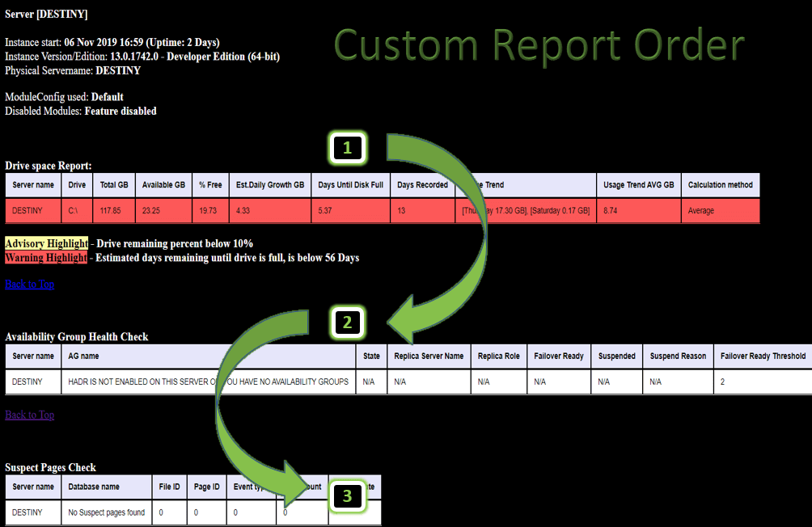The height and width of the screenshot is (527, 812).
Task: Click the yellow Advisory Highlight label
Action: (x=47, y=243)
